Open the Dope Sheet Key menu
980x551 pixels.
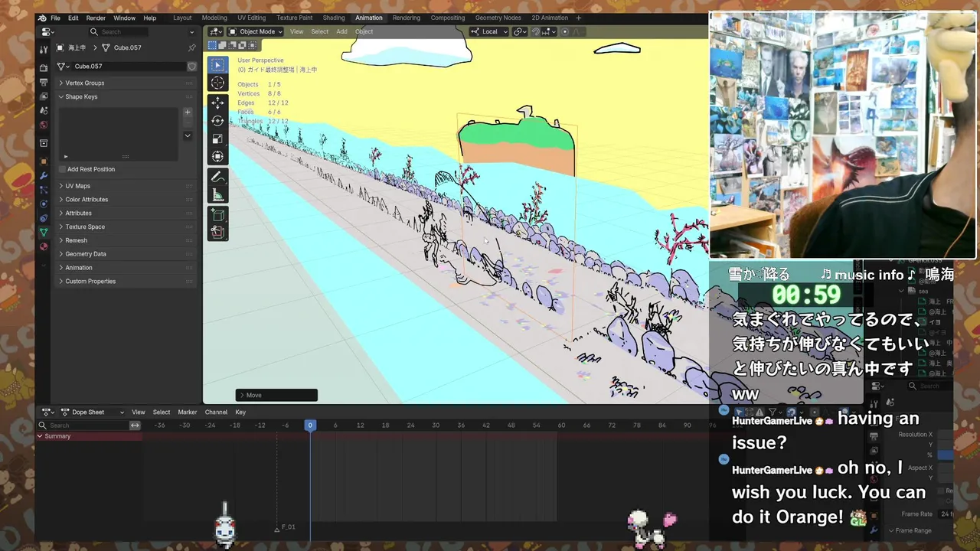pos(240,412)
